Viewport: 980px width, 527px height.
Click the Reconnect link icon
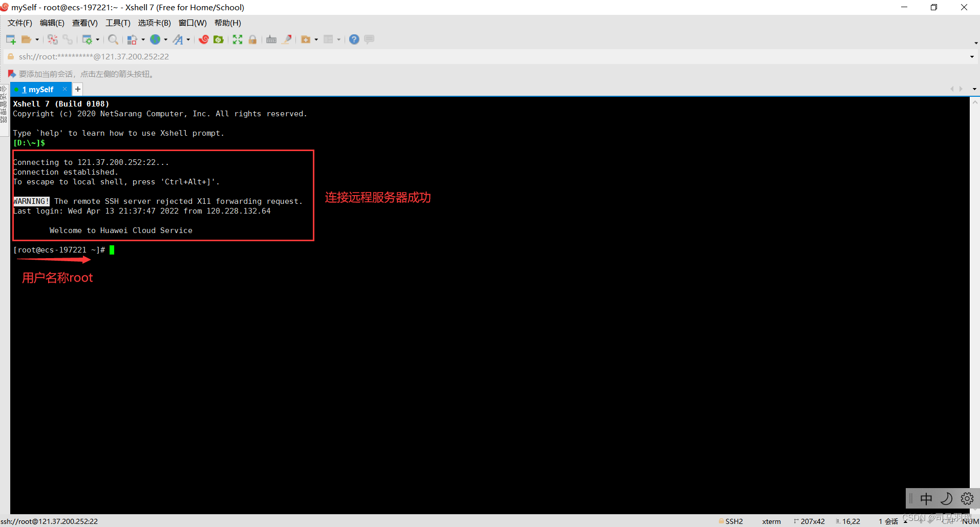tap(68, 39)
